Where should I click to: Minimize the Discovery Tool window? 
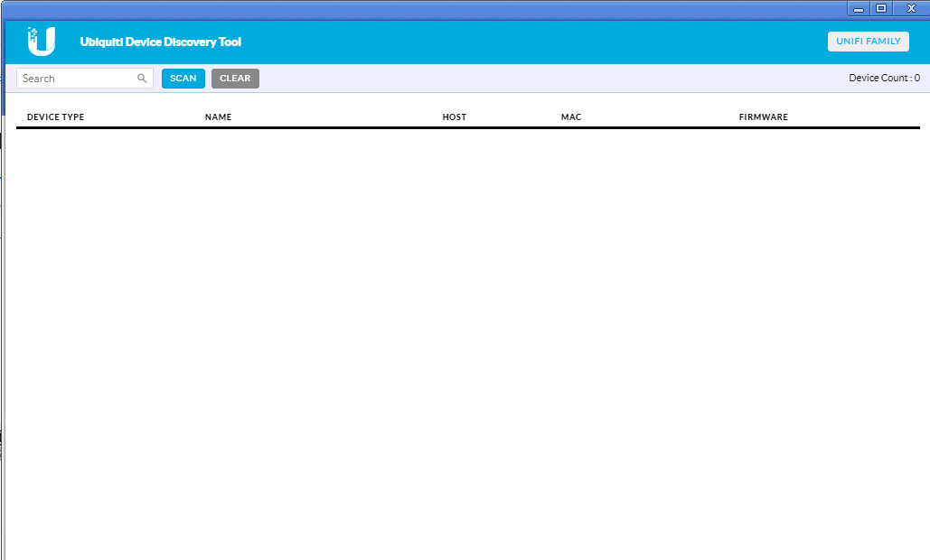click(859, 8)
